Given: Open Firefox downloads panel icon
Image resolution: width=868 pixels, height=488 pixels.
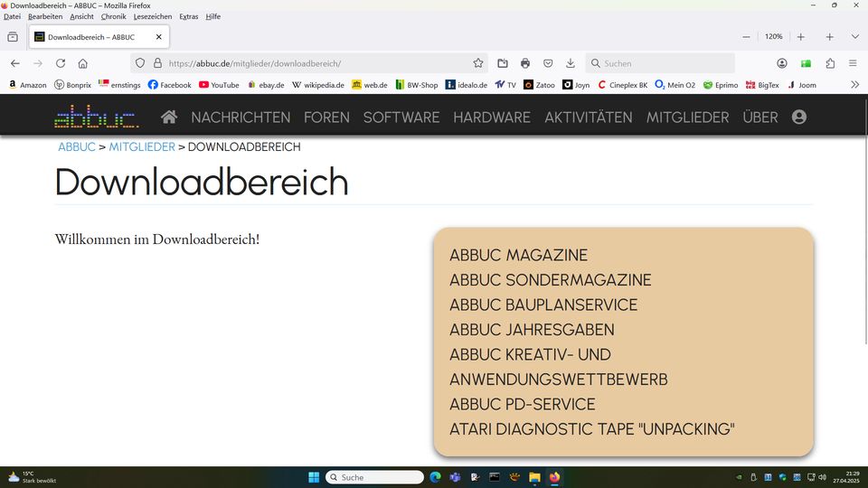Looking at the screenshot, I should (x=571, y=63).
